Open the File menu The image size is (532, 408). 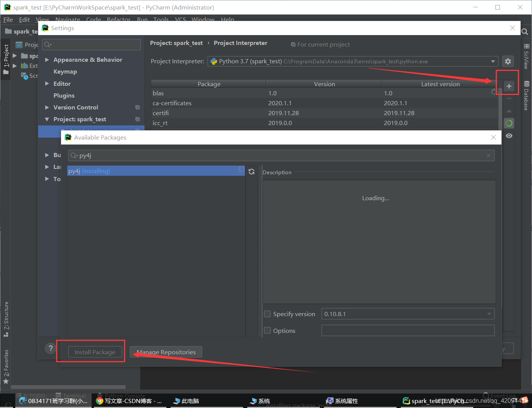click(x=8, y=19)
